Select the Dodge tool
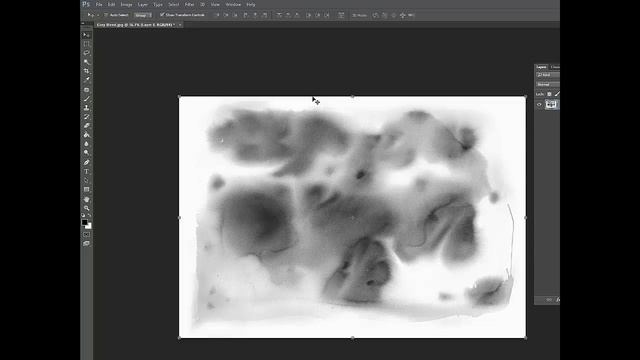The height and width of the screenshot is (360, 640). [x=86, y=153]
